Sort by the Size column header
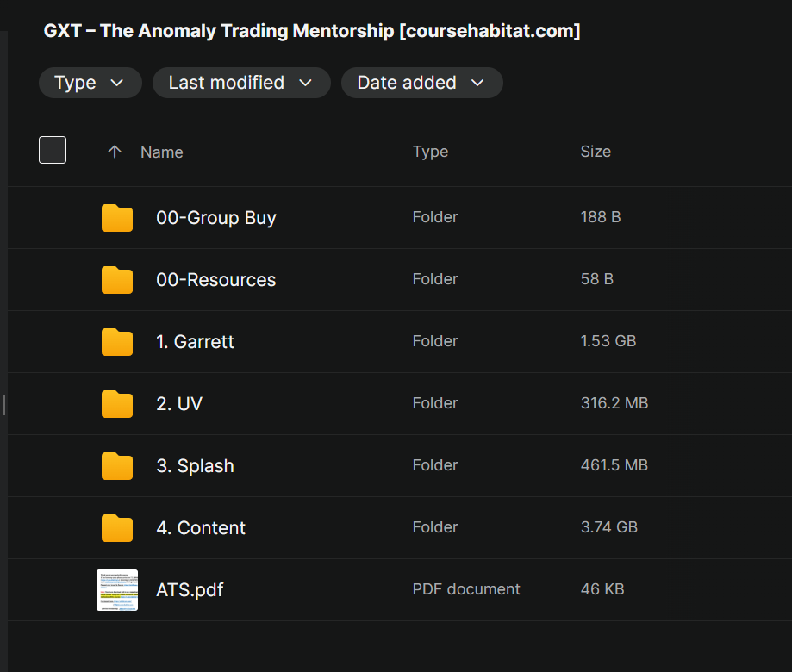Screen dimensions: 792x672 [596, 152]
